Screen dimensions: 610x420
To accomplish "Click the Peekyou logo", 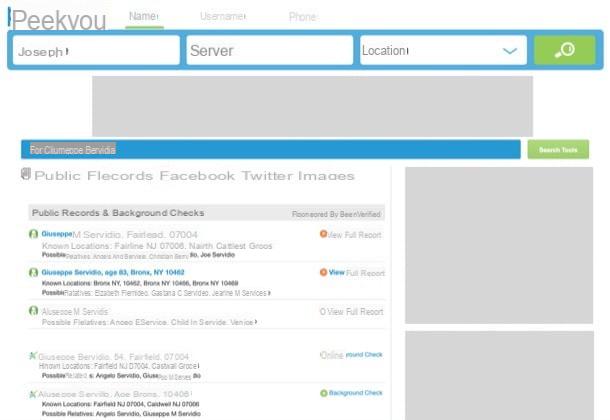I will [57, 19].
